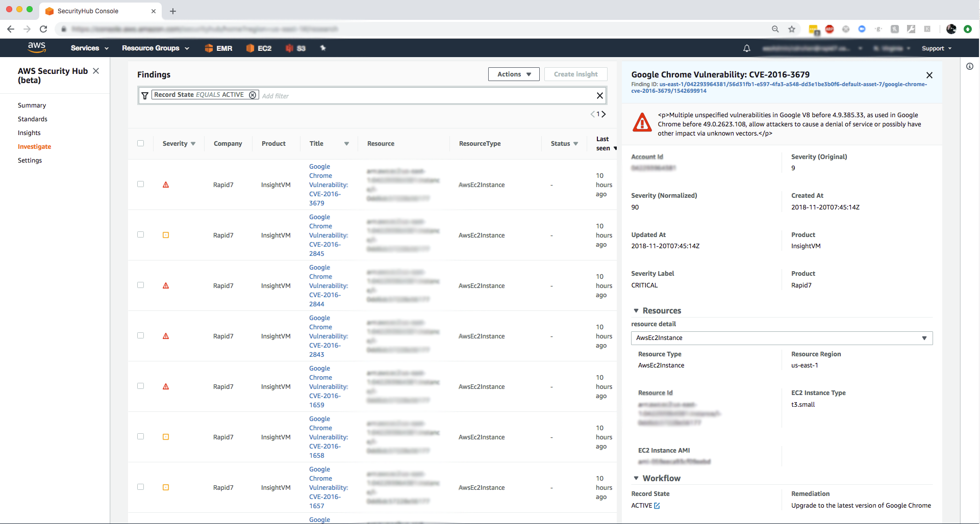This screenshot has height=524, width=980.
Task: Click the Create insight button
Action: pyautogui.click(x=575, y=74)
